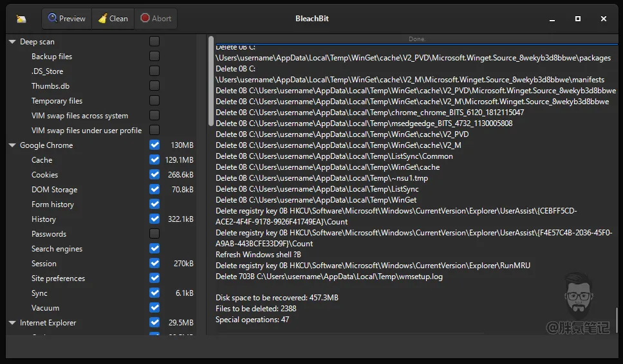623x364 pixels.
Task: Check VIM swap files under user profile
Action: 154,130
